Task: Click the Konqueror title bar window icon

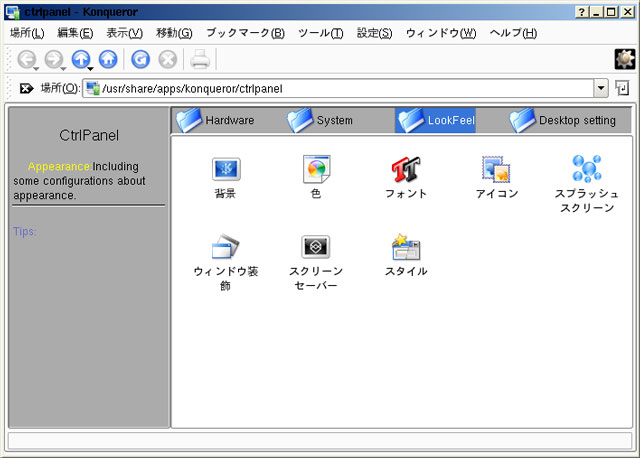Action: tap(13, 12)
